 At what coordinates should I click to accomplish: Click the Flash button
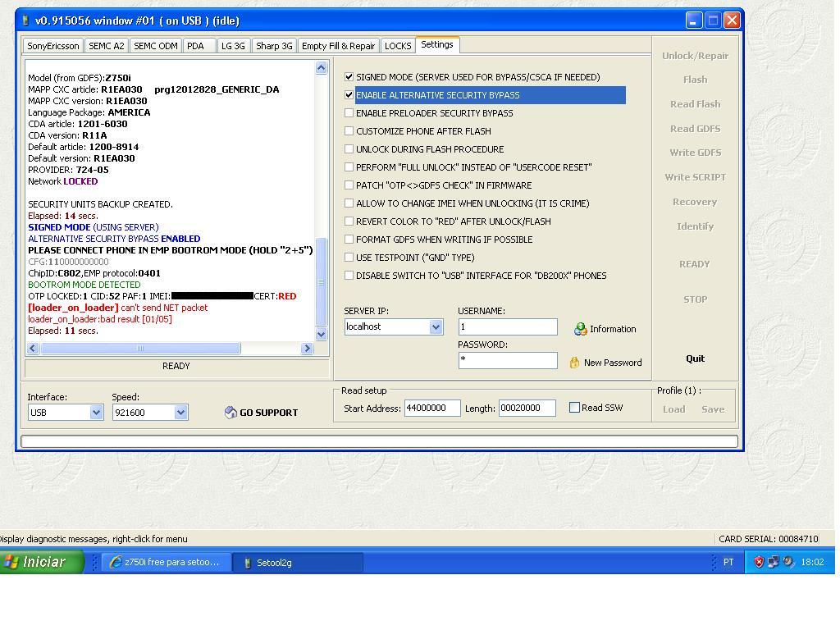click(696, 80)
